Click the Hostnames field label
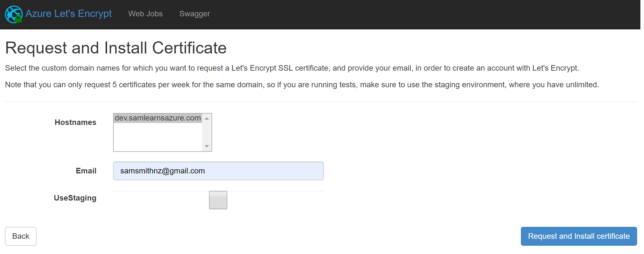 pyautogui.click(x=75, y=122)
